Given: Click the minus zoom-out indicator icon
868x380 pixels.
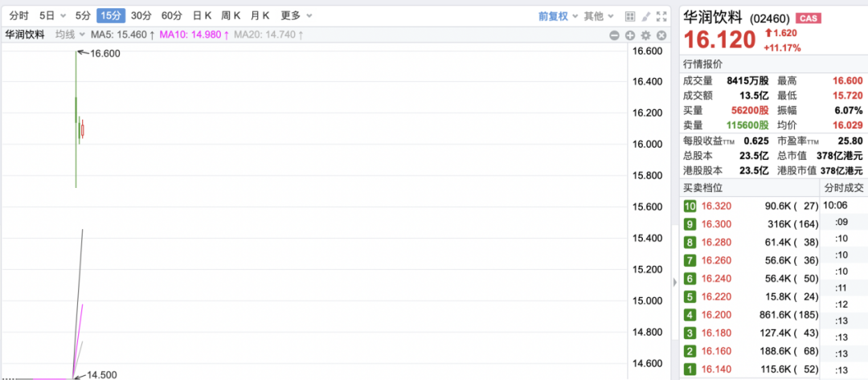Looking at the screenshot, I should point(614,35).
